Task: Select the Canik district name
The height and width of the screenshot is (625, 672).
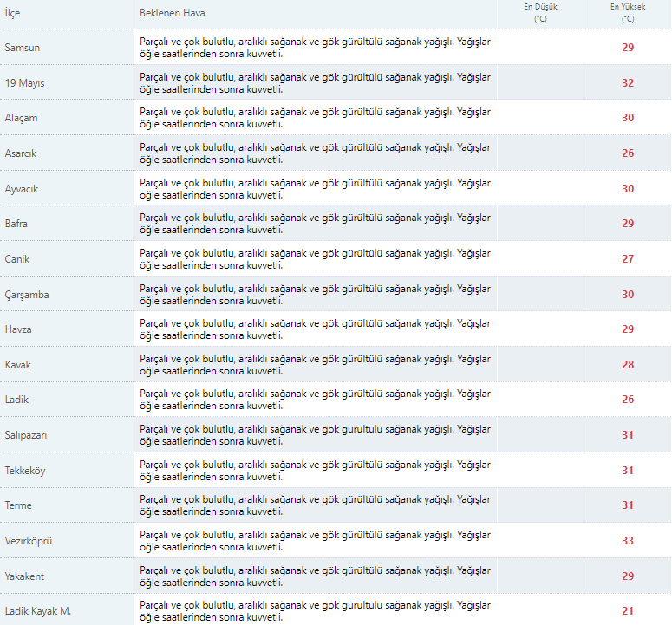Action: point(17,259)
